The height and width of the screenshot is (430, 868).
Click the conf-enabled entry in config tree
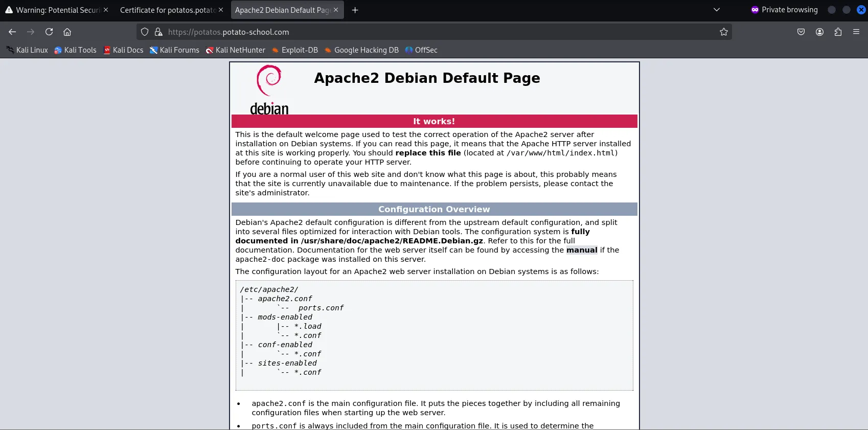coord(285,345)
